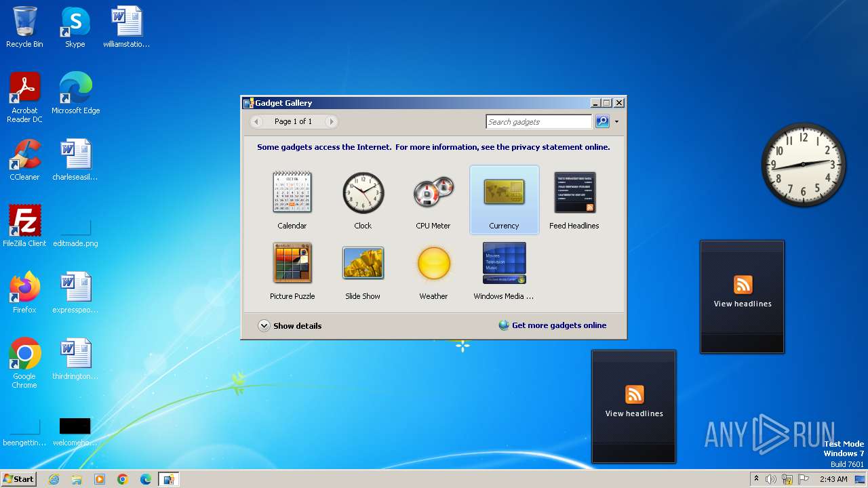The height and width of the screenshot is (488, 868).
Task: Open Get more gadgets online link
Action: pyautogui.click(x=553, y=325)
